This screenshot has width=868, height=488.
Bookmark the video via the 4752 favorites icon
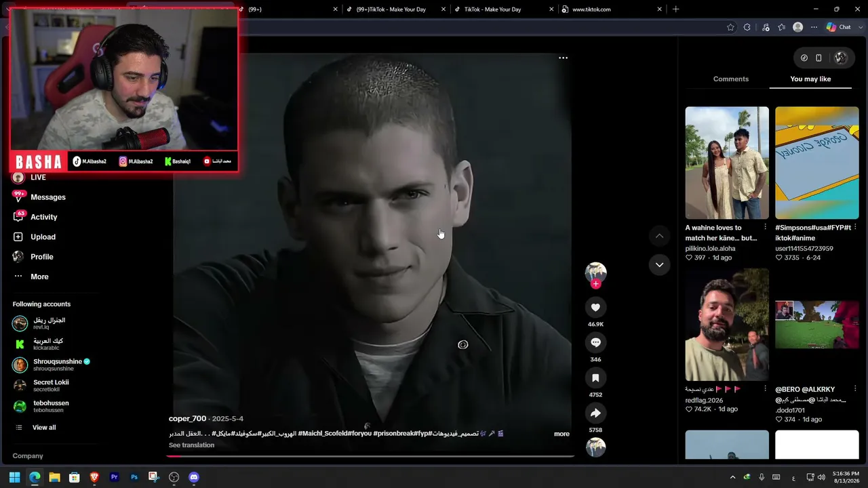coord(595,378)
